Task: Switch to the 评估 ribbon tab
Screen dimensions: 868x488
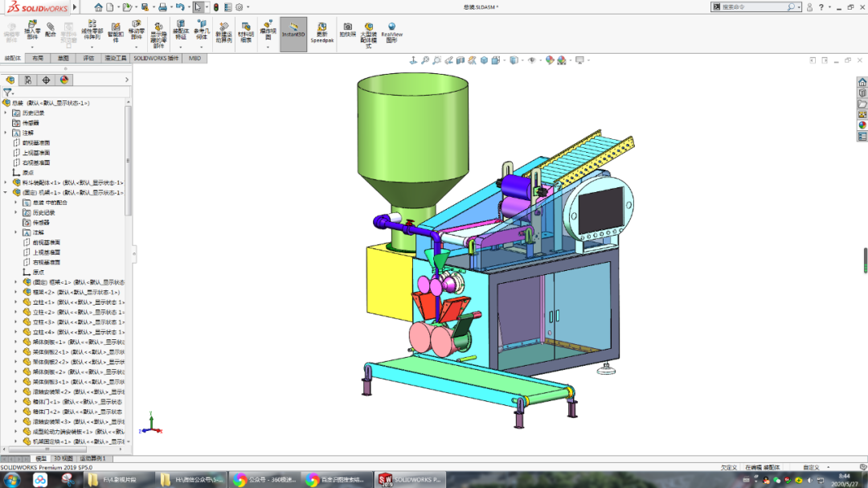Action: pyautogui.click(x=88, y=58)
